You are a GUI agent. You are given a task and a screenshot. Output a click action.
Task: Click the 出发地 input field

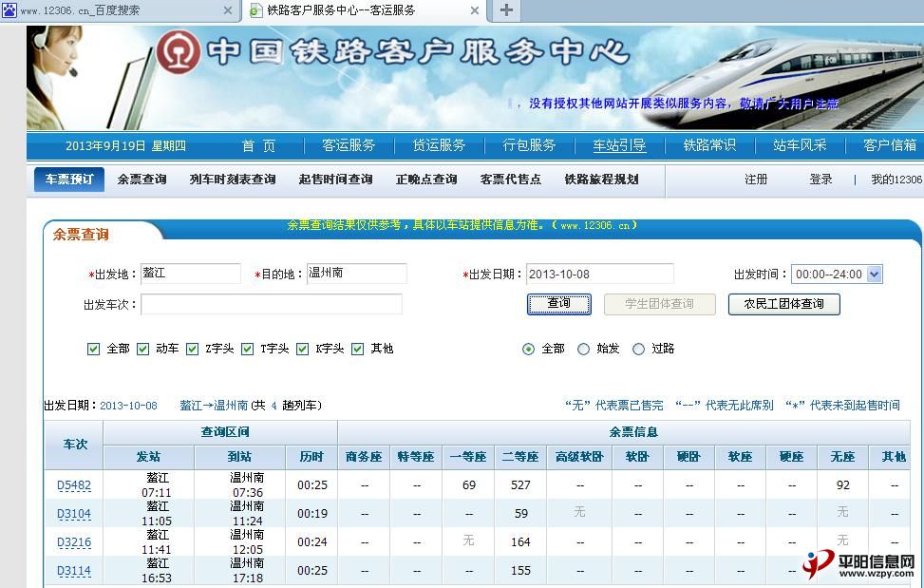[191, 274]
